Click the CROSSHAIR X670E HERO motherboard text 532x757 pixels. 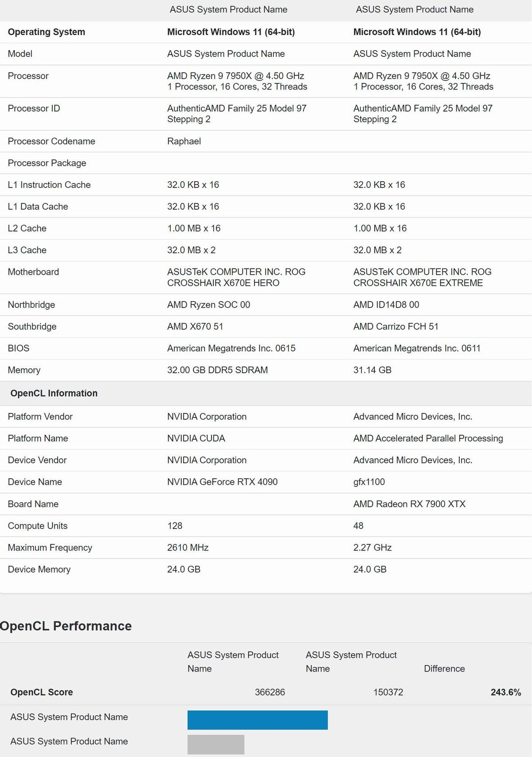tap(223, 283)
